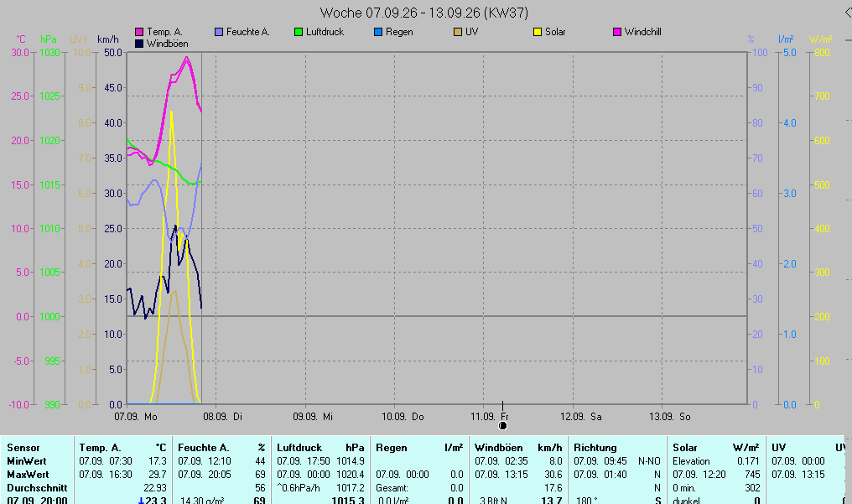Click the blue down-arrow temperature trend icon
Screen dimensions: 852x504
tap(141, 501)
